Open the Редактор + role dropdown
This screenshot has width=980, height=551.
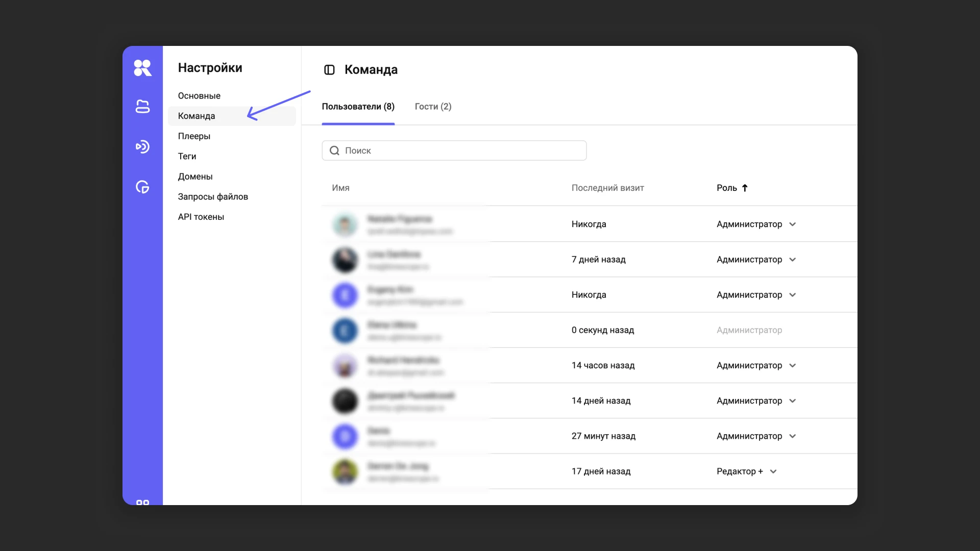click(774, 471)
